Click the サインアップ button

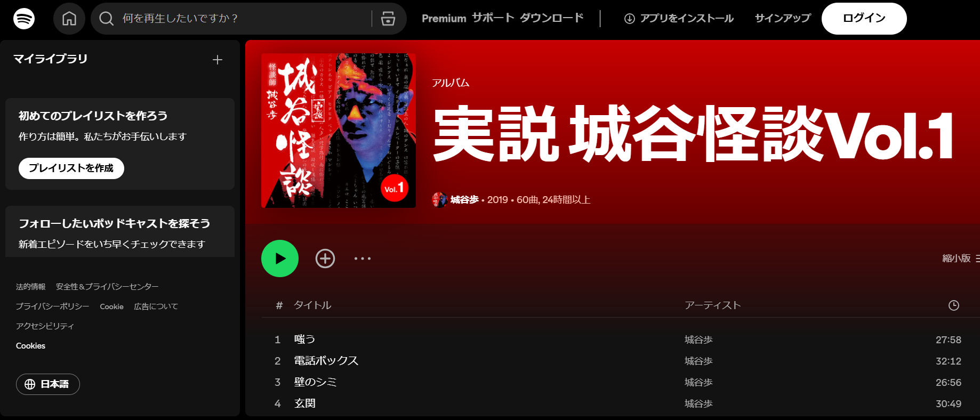(x=783, y=18)
